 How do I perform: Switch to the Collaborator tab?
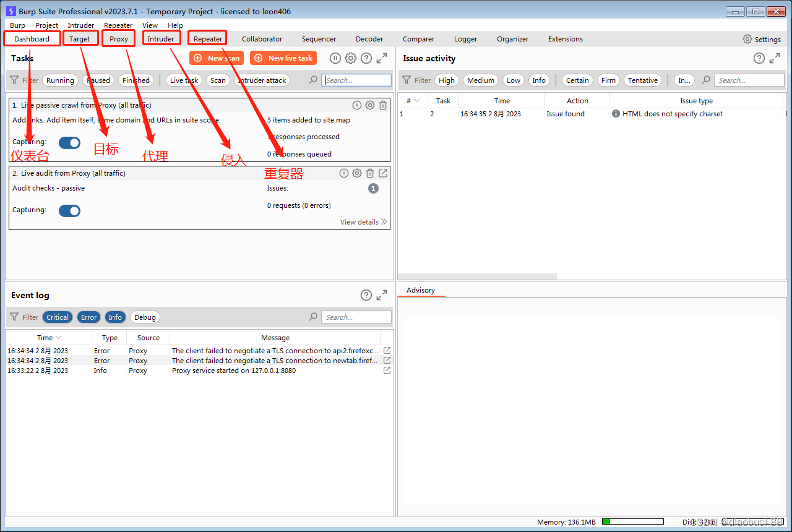coord(262,39)
